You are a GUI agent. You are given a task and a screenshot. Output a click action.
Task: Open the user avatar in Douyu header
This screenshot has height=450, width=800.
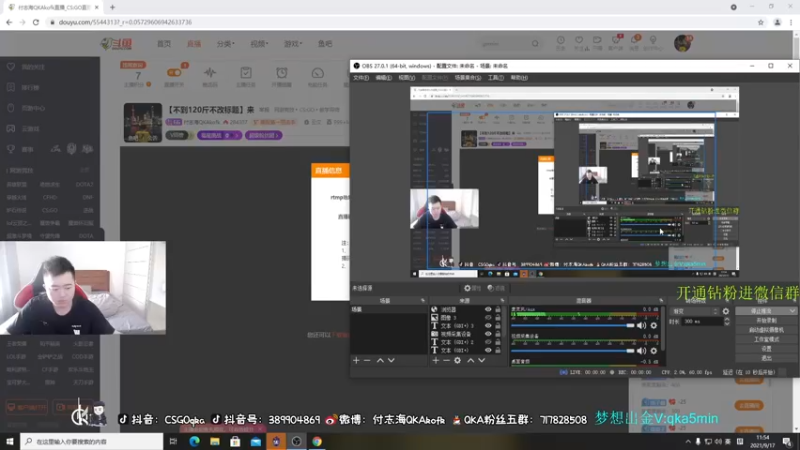tap(683, 43)
